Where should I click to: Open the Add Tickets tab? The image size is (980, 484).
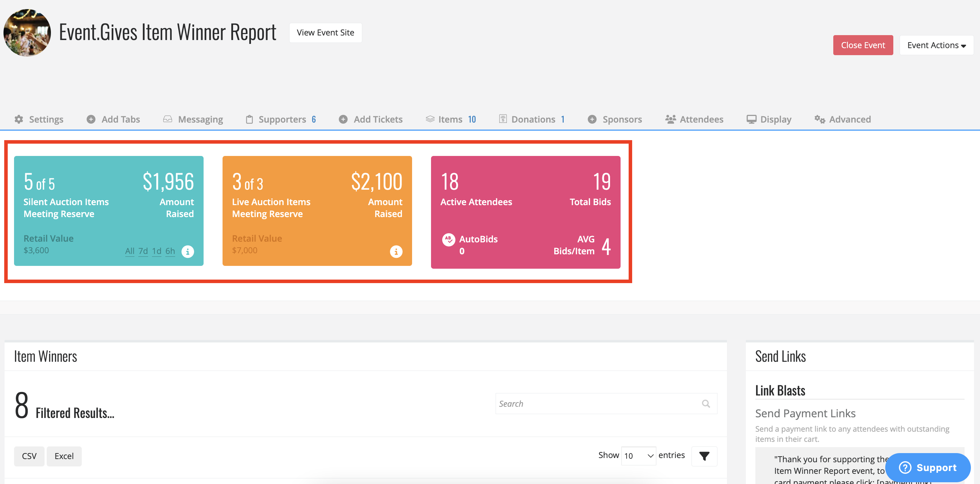point(371,119)
